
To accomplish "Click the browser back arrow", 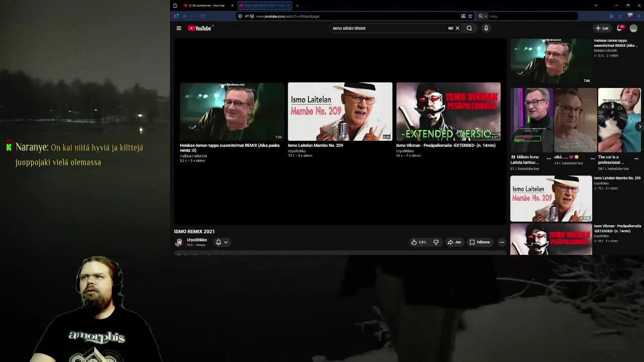I will pos(185,16).
